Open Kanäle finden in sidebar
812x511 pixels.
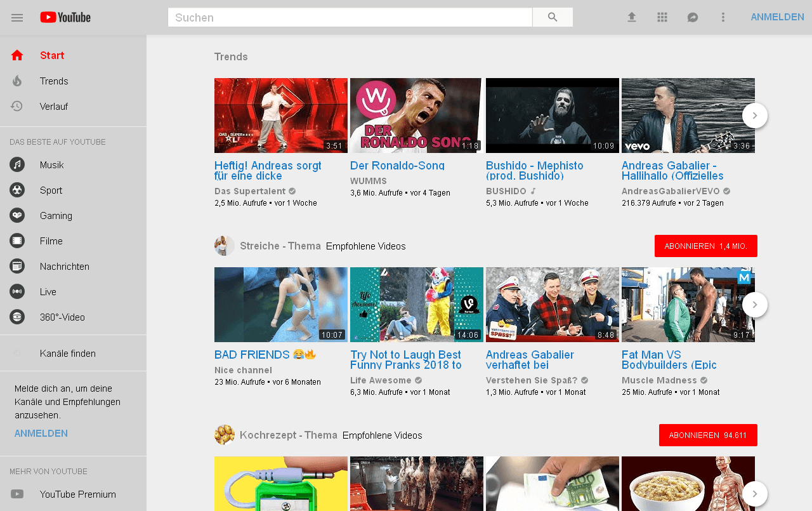click(x=74, y=354)
